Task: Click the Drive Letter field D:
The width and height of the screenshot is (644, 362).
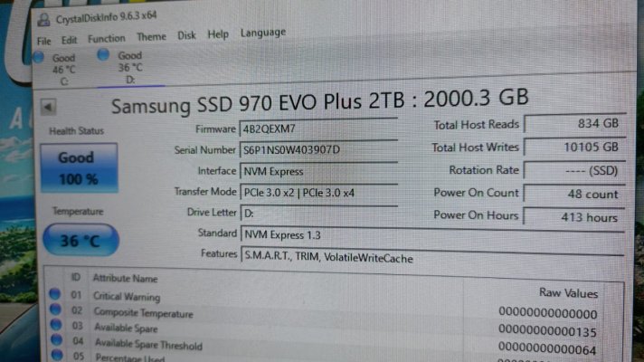Action: coord(318,214)
